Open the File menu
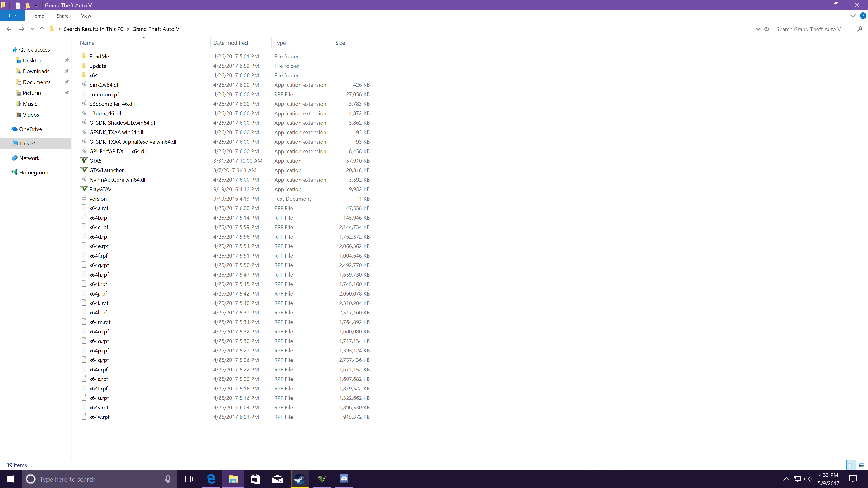 12,16
